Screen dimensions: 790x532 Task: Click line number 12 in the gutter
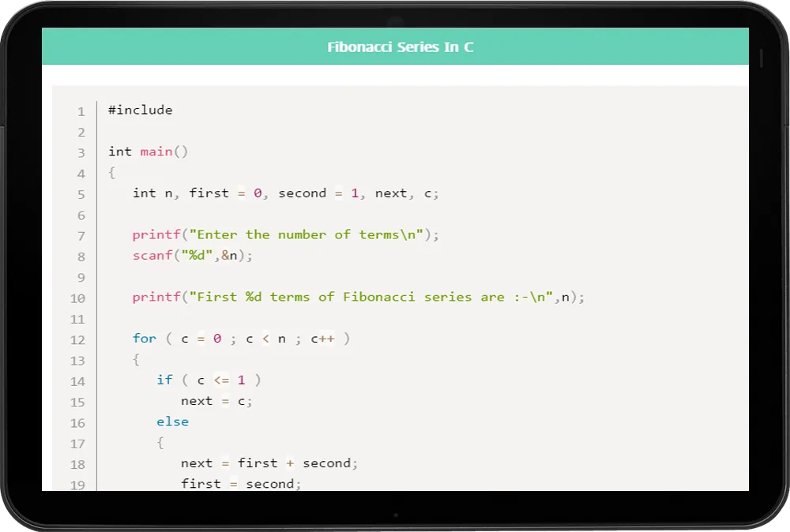[x=77, y=340]
